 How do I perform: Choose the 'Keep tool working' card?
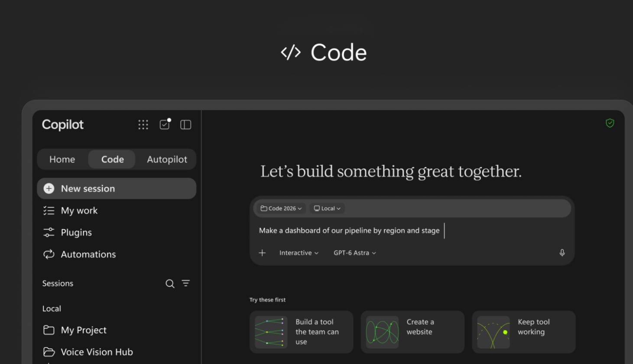click(524, 332)
